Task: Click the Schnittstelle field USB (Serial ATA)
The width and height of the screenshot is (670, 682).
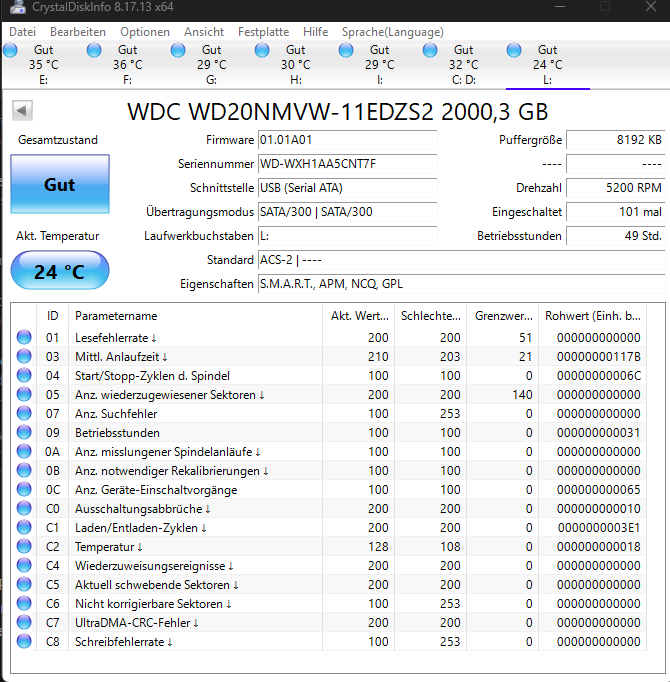Action: [x=348, y=188]
